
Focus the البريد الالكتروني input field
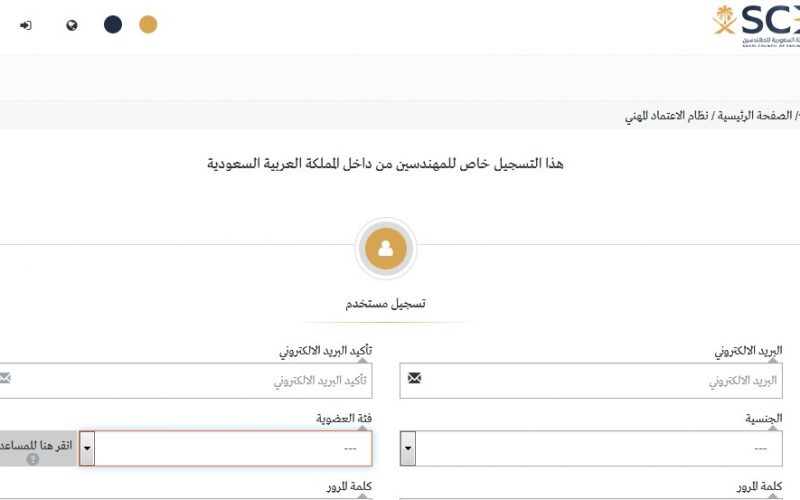tap(591, 381)
